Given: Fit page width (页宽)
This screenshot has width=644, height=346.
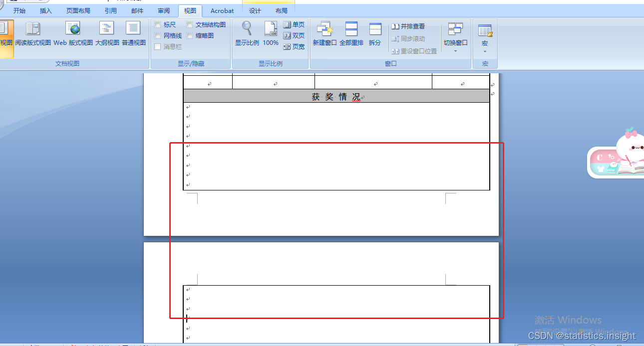Looking at the screenshot, I should tap(294, 47).
